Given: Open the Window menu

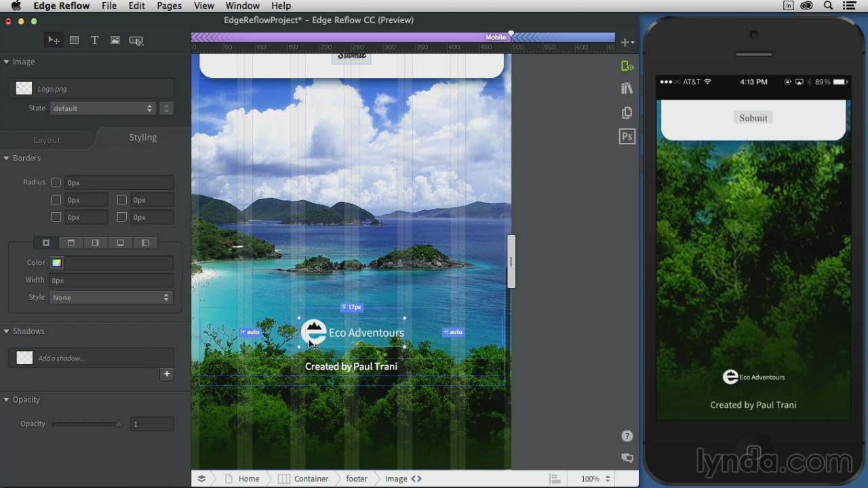Looking at the screenshot, I should pyautogui.click(x=242, y=6).
